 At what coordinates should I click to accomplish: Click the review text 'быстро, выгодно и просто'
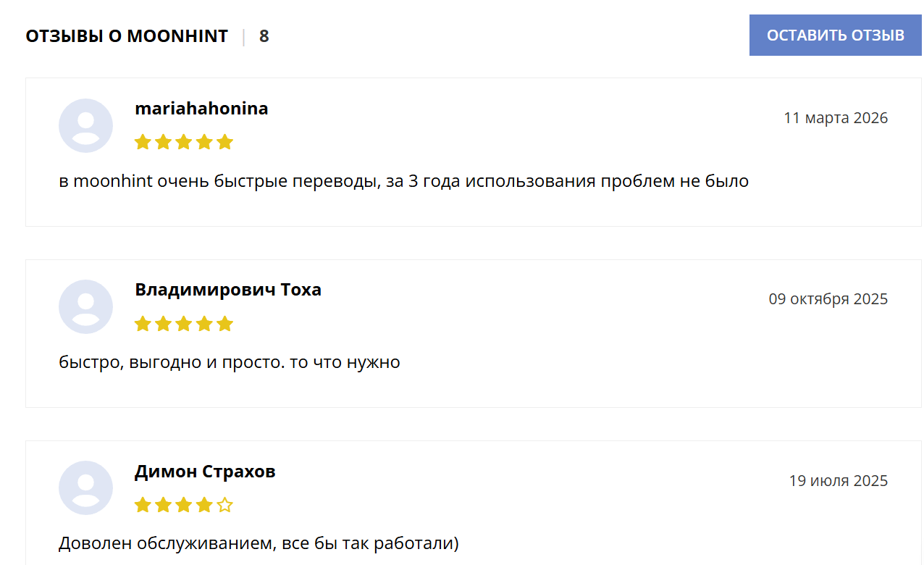tap(229, 362)
